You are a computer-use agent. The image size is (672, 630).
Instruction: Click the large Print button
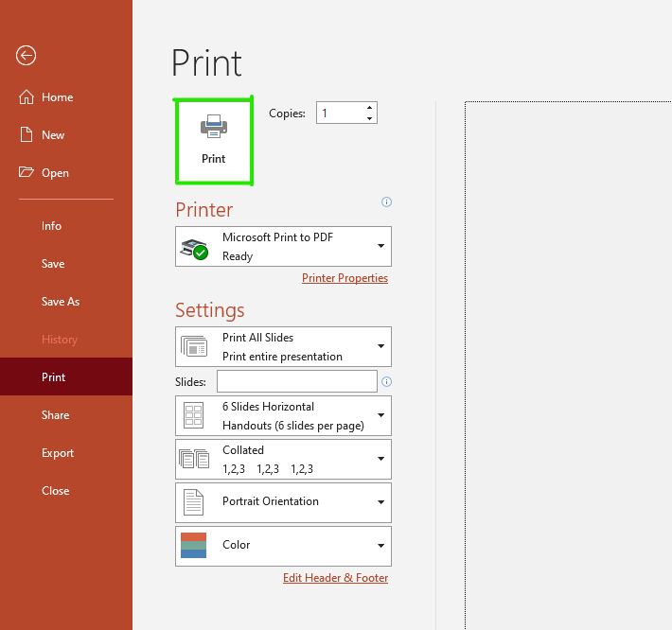(x=213, y=141)
